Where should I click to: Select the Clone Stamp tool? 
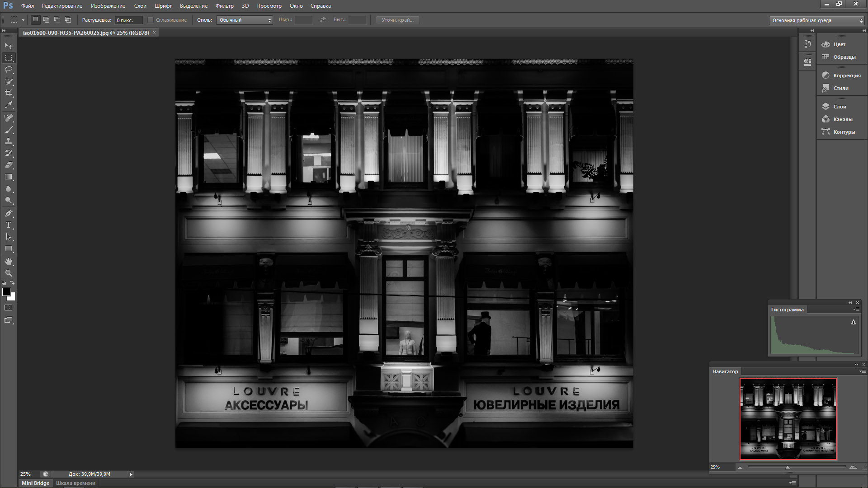pos(9,141)
